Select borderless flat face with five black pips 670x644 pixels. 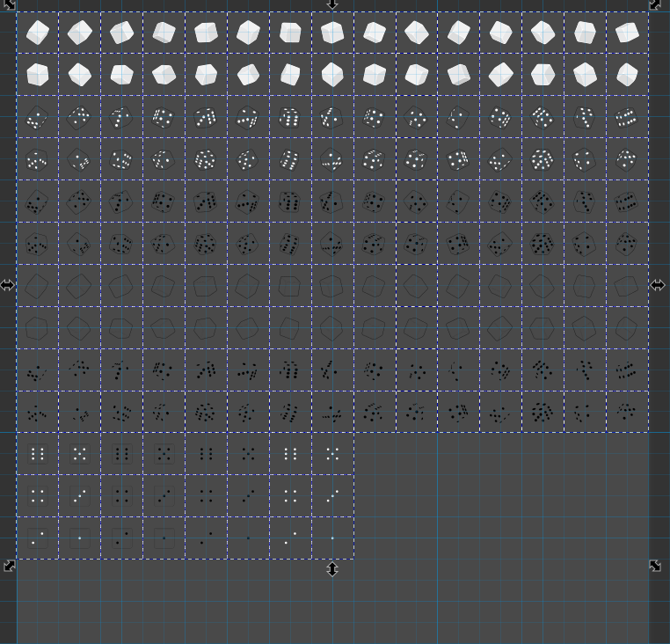(248, 454)
